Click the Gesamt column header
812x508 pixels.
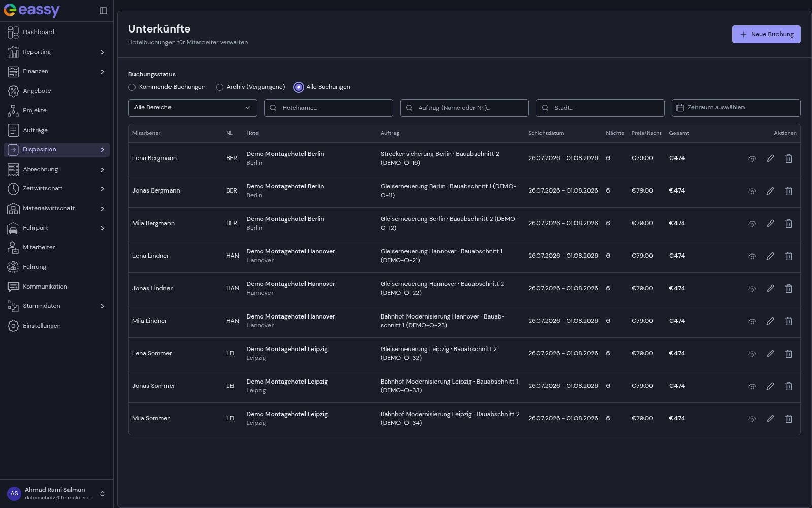point(679,133)
